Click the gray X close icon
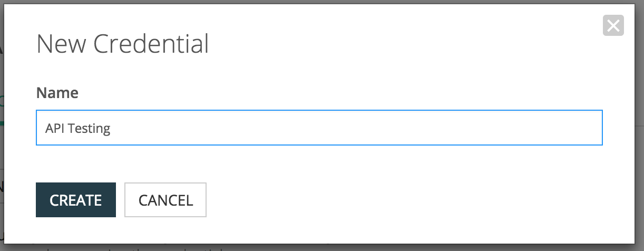The height and width of the screenshot is (251, 644). tap(613, 26)
